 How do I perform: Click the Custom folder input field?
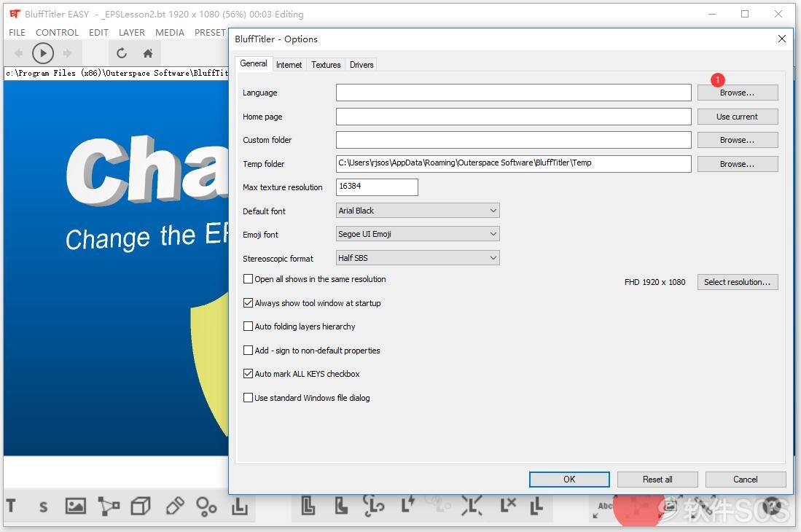(x=513, y=140)
